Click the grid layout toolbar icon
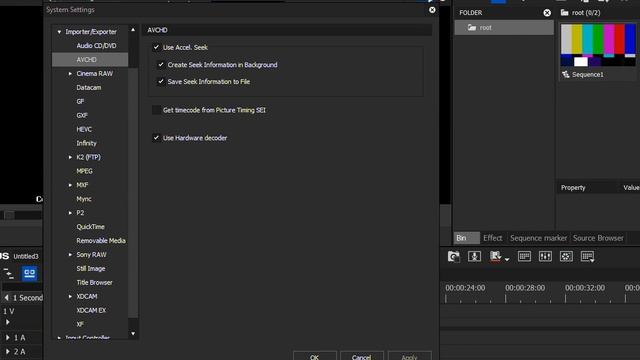Viewport: 640px width, 360px height. (x=524, y=256)
